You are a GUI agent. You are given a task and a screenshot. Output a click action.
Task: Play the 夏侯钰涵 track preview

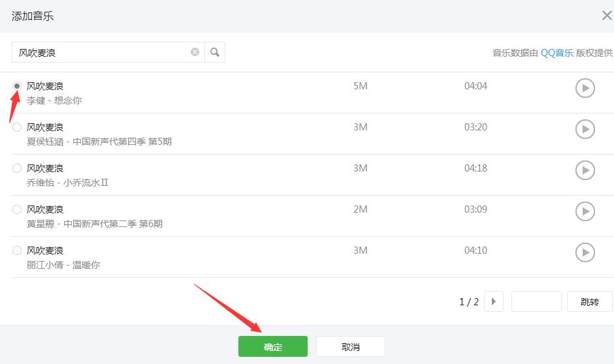click(585, 129)
